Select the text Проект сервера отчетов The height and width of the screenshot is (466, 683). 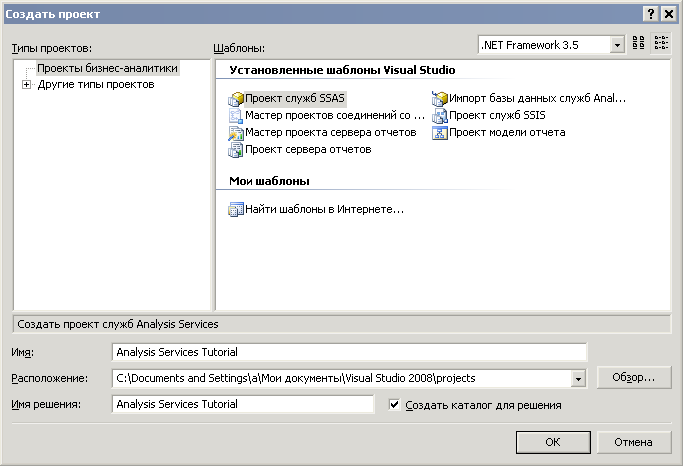(308, 149)
